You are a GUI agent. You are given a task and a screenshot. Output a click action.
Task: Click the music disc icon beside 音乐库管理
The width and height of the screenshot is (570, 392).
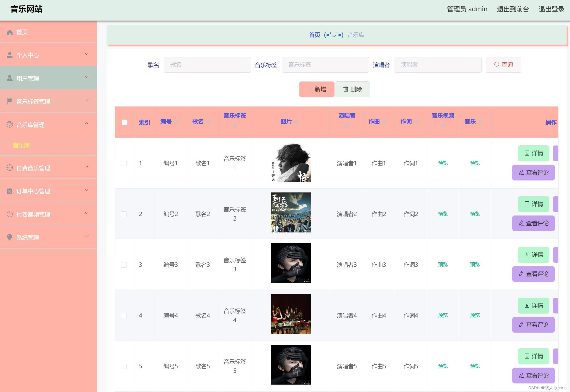(10, 125)
